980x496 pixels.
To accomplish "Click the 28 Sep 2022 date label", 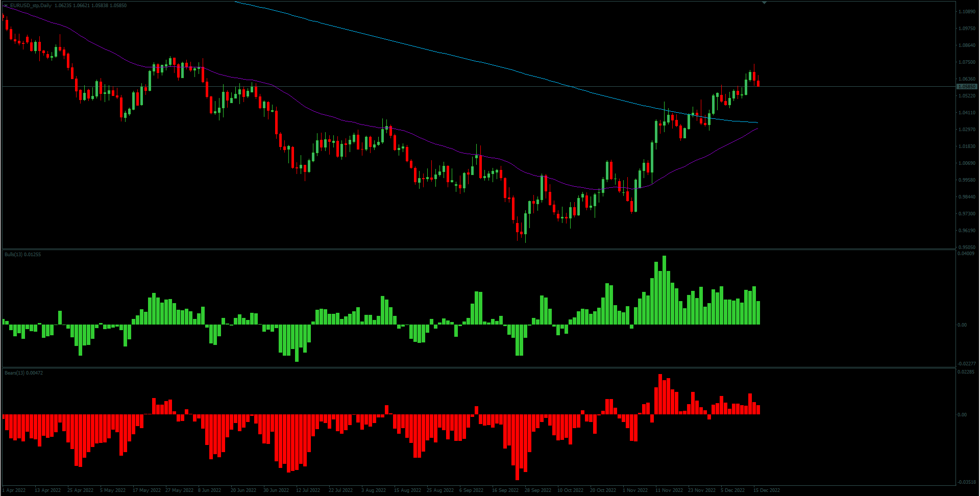I will (538, 490).
